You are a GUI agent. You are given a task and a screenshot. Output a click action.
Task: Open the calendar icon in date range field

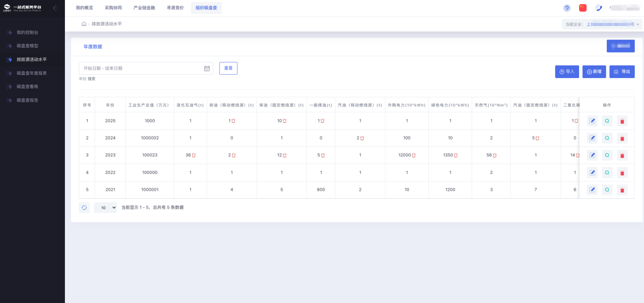click(207, 68)
